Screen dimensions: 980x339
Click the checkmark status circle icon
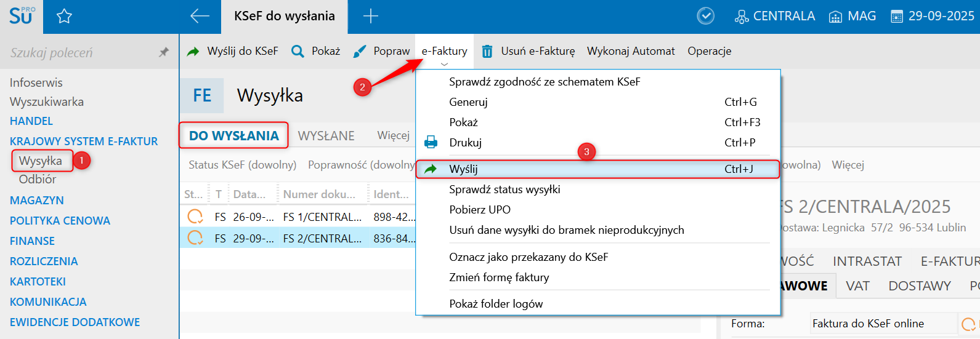click(705, 17)
